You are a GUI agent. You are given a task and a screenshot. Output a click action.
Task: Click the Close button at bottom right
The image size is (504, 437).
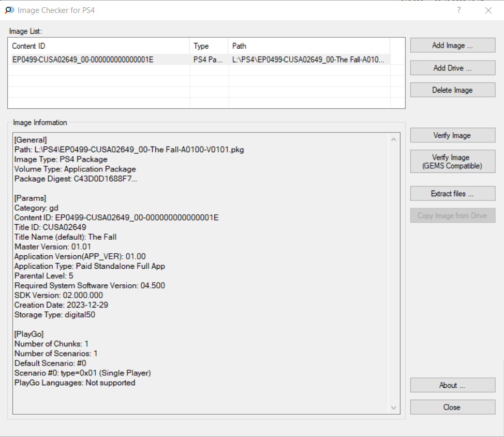(453, 407)
